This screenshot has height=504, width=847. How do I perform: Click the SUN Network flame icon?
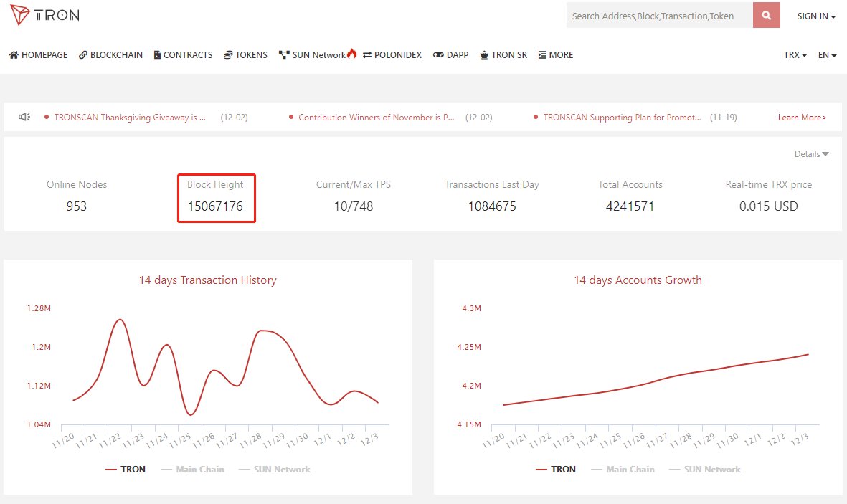(351, 53)
